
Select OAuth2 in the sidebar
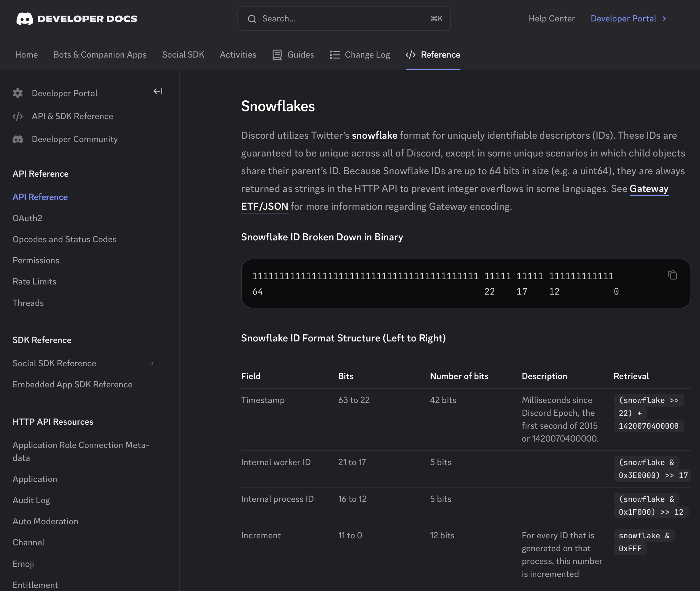[28, 218]
